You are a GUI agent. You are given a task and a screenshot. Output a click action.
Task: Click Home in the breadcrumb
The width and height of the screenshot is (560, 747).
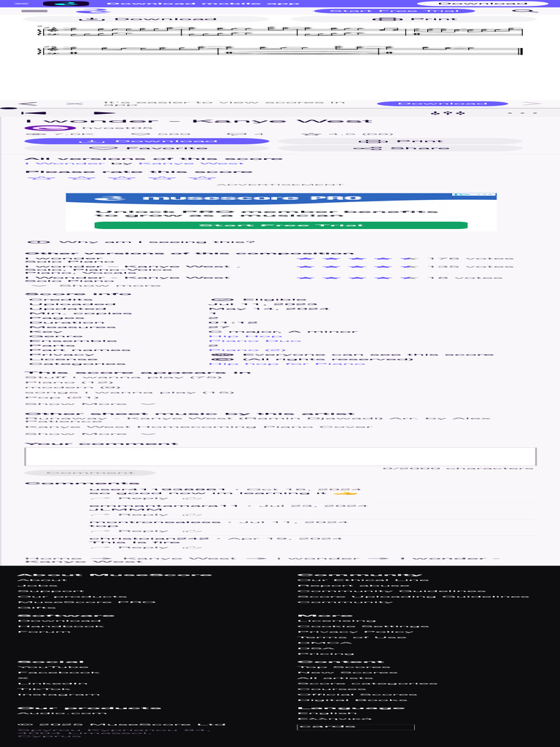(x=53, y=558)
